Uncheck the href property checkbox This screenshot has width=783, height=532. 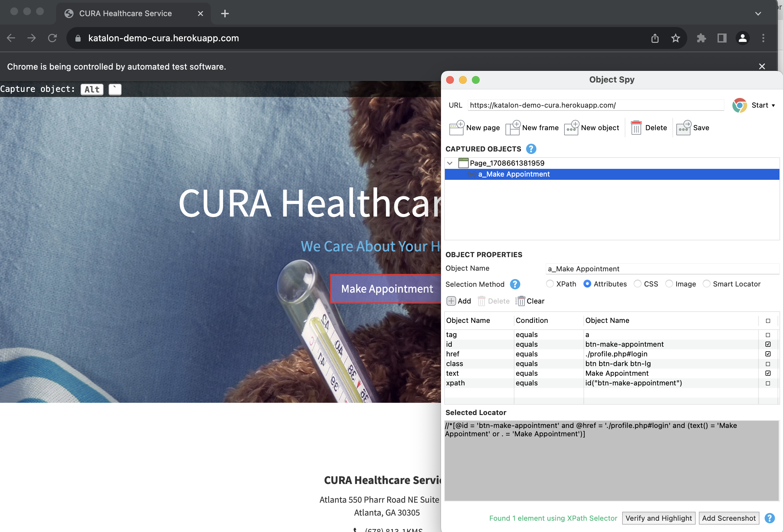pos(768,354)
